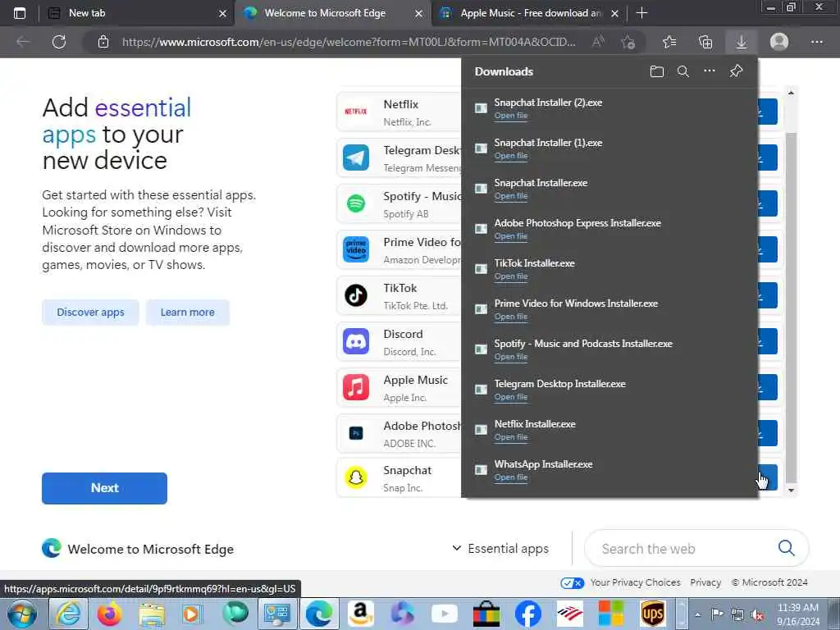Viewport: 840px width, 630px height.
Task: Open file for WhatsApp Installer.exe
Action: pos(511,477)
